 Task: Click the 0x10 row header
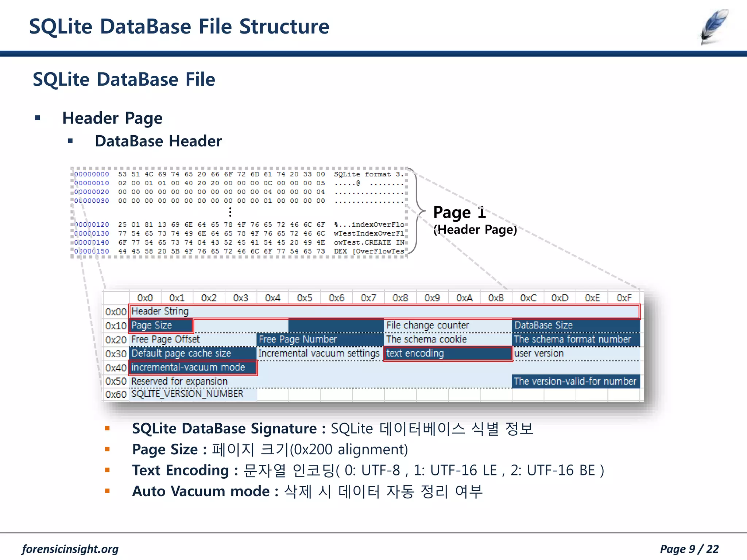[x=116, y=326]
